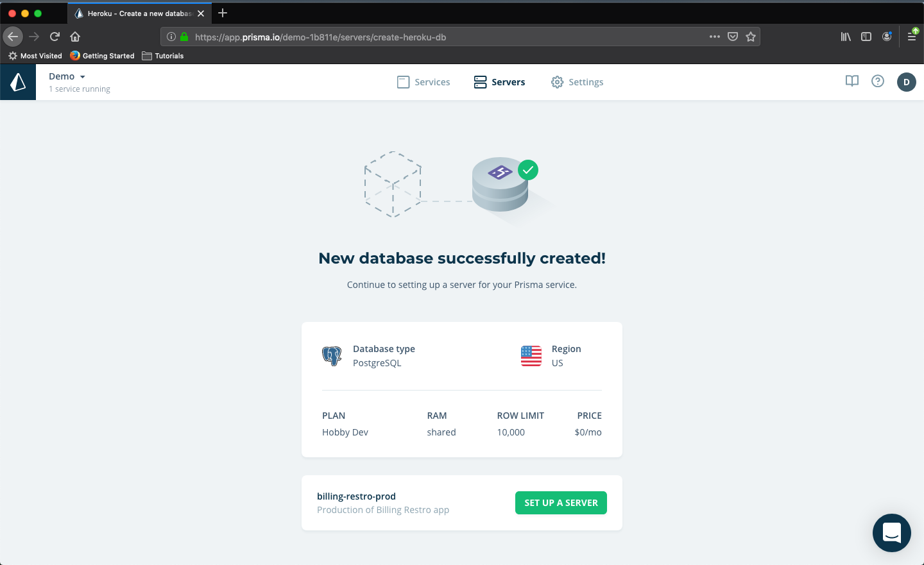The image size is (924, 565).
Task: Click the Servers tab icon
Action: pyautogui.click(x=481, y=82)
